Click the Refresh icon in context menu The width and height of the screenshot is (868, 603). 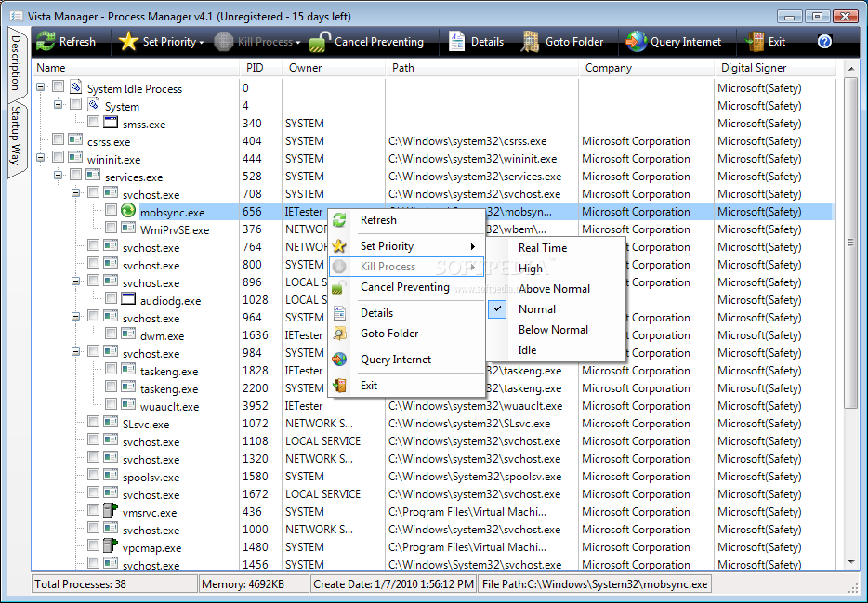tap(339, 220)
